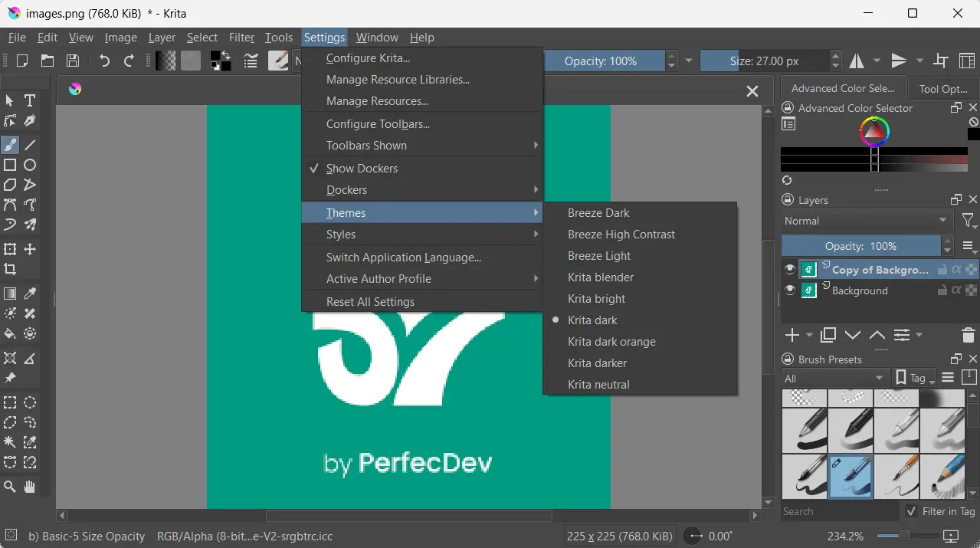Disable the Filter in Tag checkbox
980x548 pixels.
[x=911, y=511]
